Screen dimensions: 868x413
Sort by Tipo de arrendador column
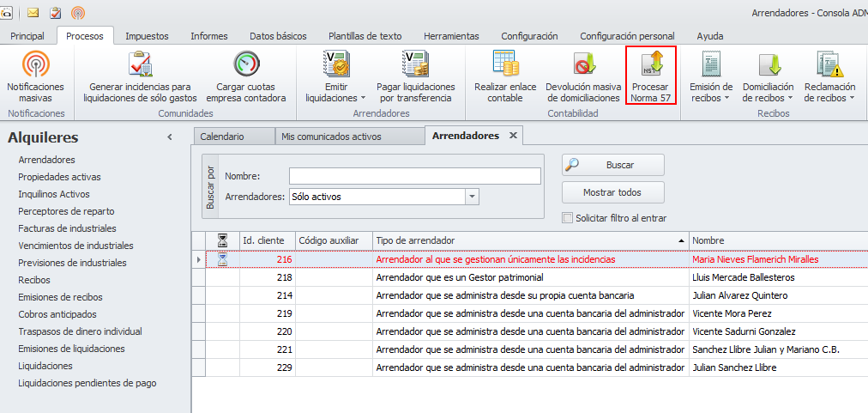point(530,240)
